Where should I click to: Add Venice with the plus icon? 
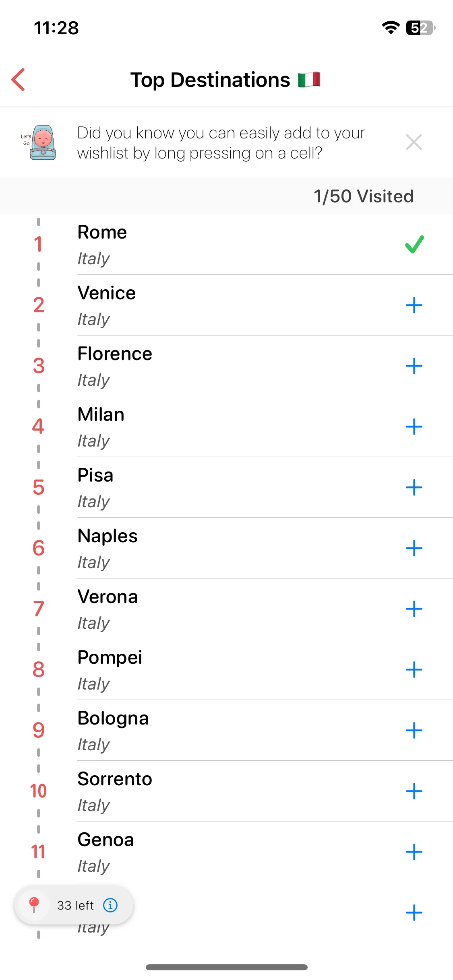414,305
